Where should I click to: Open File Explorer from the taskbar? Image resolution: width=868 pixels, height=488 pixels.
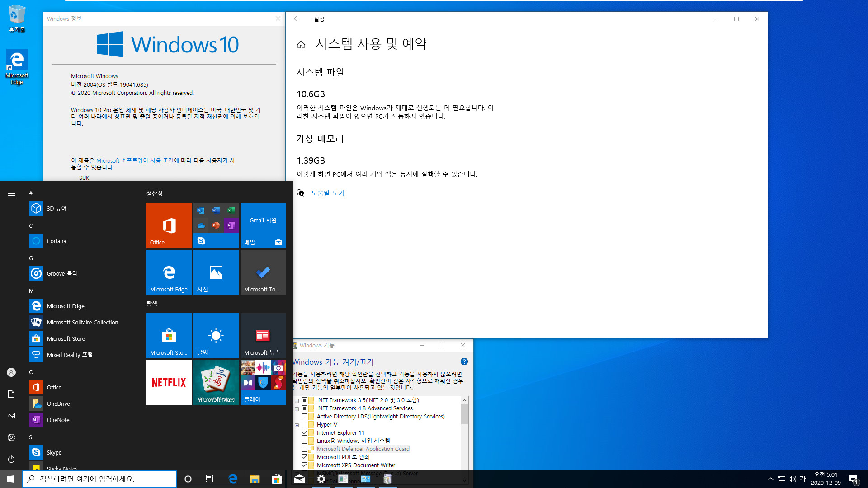pyautogui.click(x=255, y=479)
